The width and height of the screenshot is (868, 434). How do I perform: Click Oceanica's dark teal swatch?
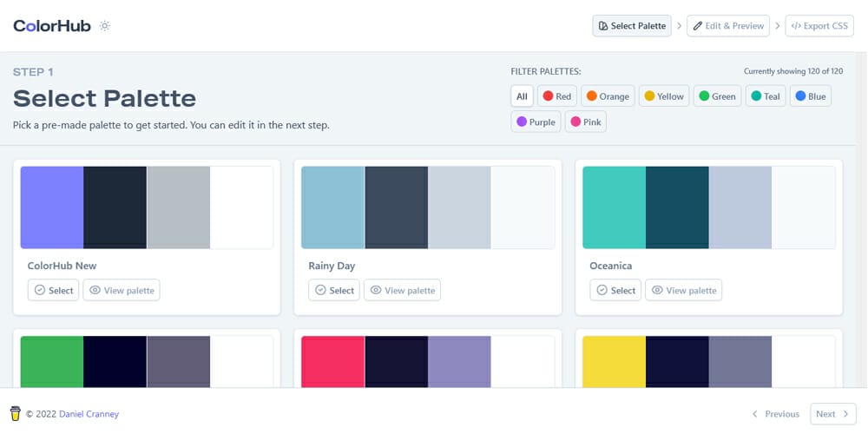point(677,207)
